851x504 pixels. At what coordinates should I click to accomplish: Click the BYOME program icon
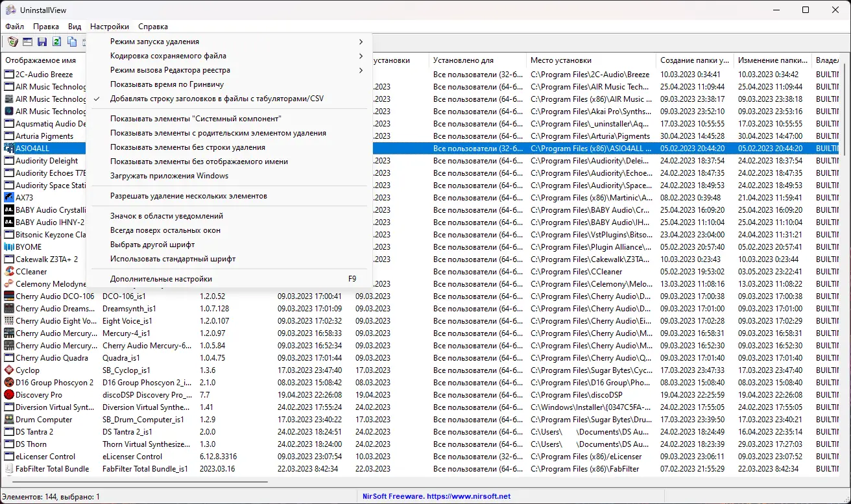tap(9, 247)
